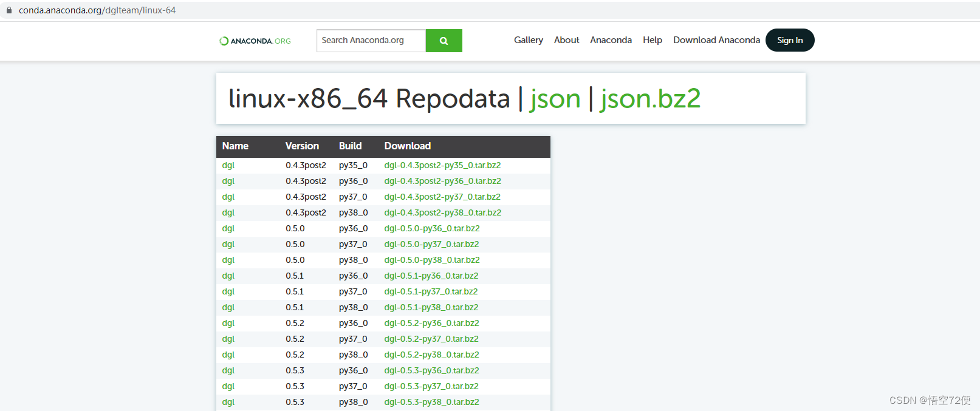Focus the Search Anaconda.org input field
The image size is (980, 411).
point(371,41)
